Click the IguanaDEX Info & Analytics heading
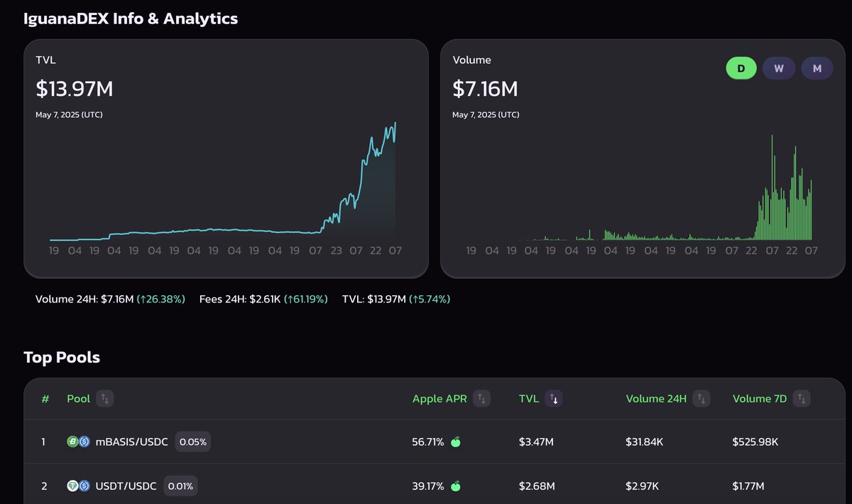 [x=131, y=18]
